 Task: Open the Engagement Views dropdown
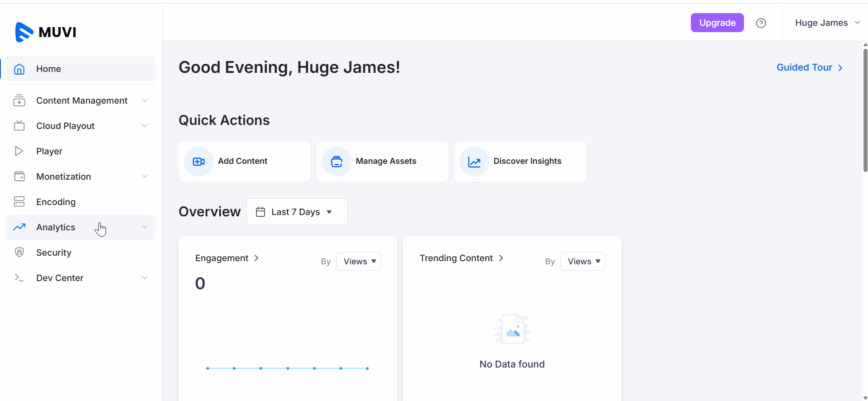tap(358, 262)
